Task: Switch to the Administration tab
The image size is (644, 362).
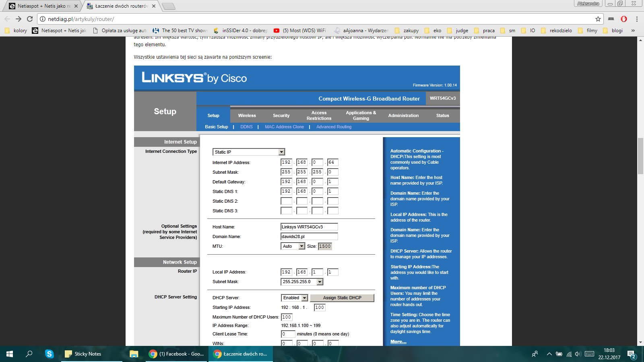Action: (x=403, y=115)
